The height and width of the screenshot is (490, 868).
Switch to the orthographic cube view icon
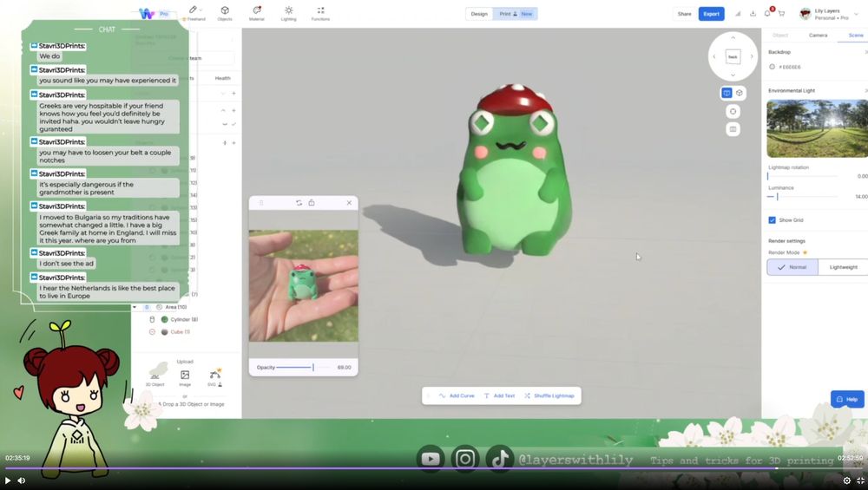click(x=739, y=93)
